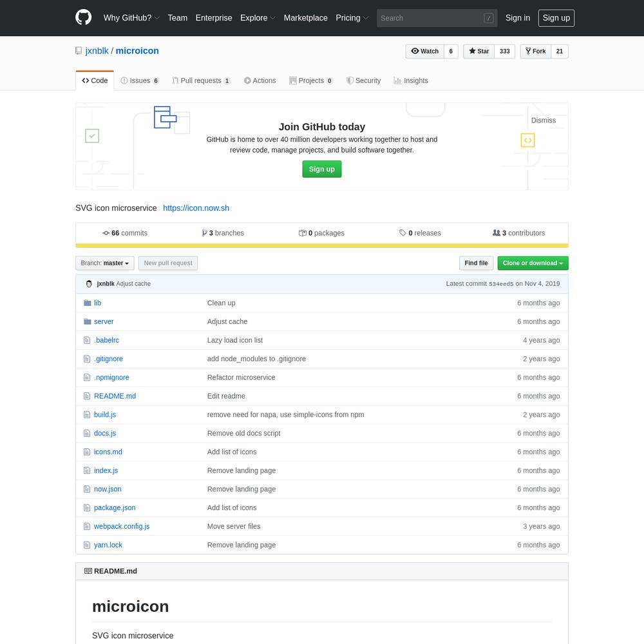Image resolution: width=644 pixels, height=644 pixels.
Task: Click the jxnblk avatar in commit bar
Action: coord(89,284)
